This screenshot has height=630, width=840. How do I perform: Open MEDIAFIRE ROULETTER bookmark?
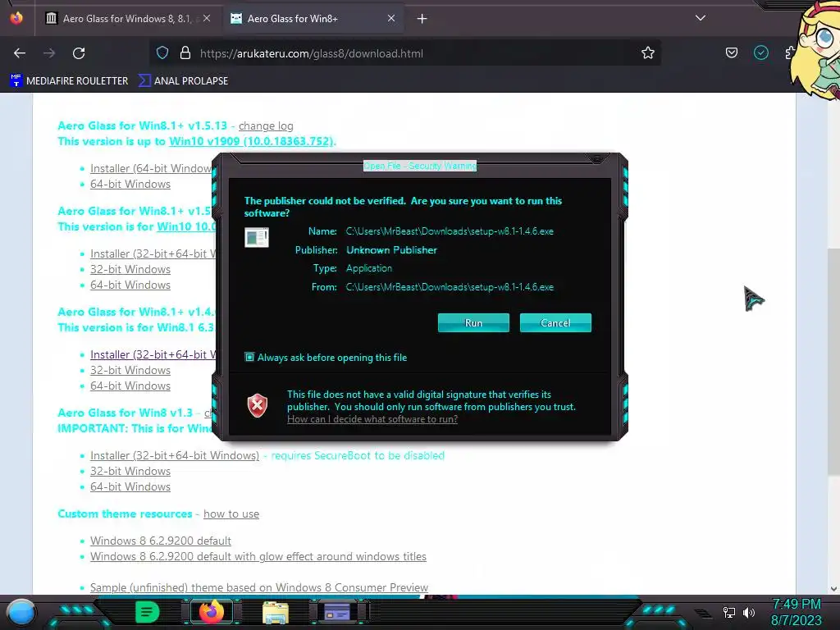[x=69, y=81]
